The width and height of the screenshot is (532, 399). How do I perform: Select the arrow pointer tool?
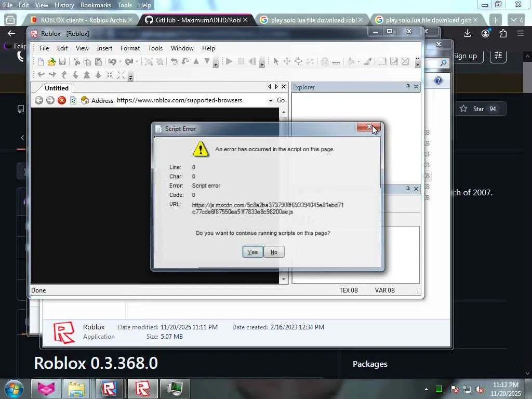click(276, 61)
